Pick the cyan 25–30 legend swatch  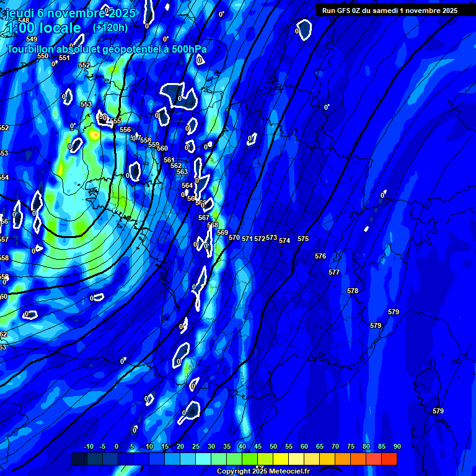point(203,459)
